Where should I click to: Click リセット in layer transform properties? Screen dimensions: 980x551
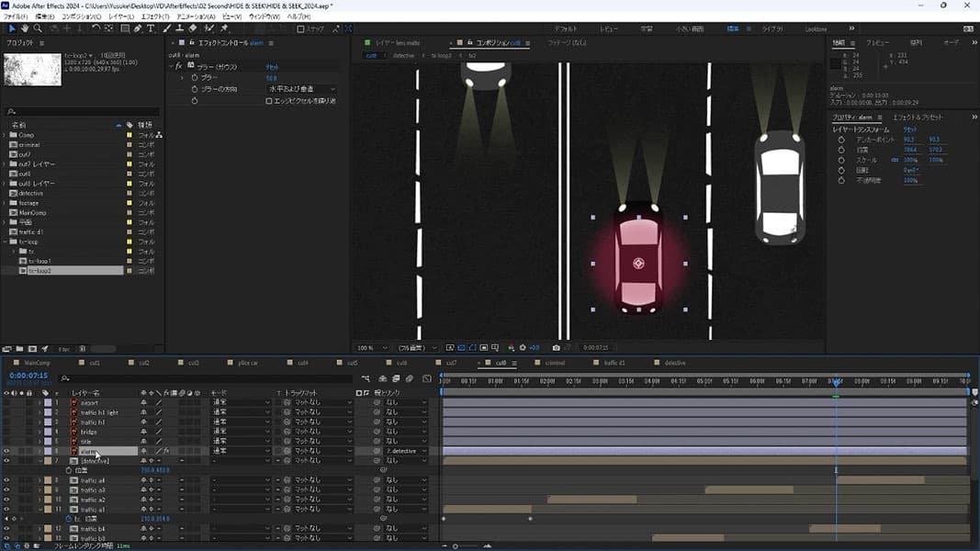pos(910,129)
